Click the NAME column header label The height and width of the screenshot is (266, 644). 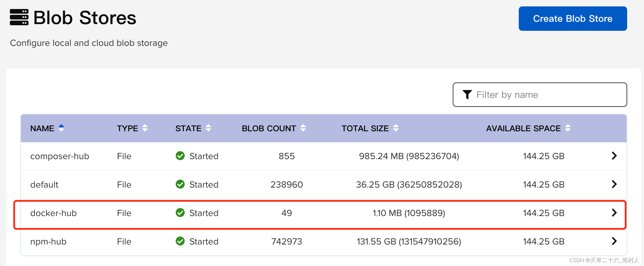point(42,128)
